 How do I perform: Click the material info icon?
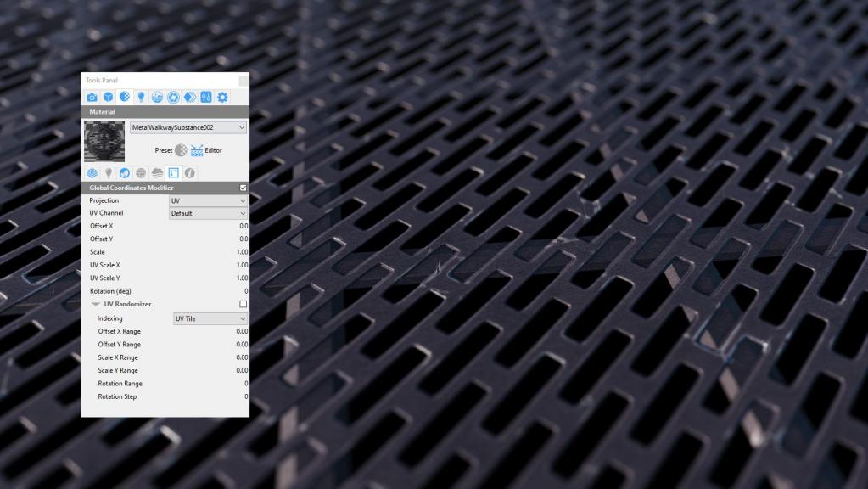(x=190, y=173)
